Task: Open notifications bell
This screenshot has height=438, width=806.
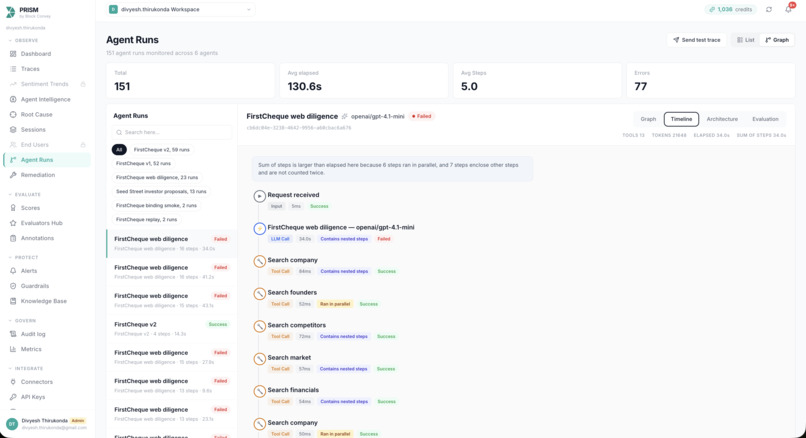Action: click(788, 9)
